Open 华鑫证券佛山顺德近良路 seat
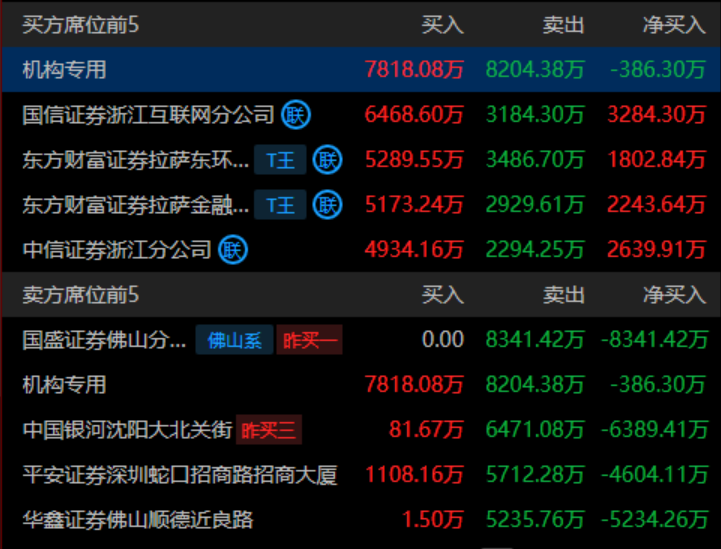The image size is (721, 549). [138, 520]
